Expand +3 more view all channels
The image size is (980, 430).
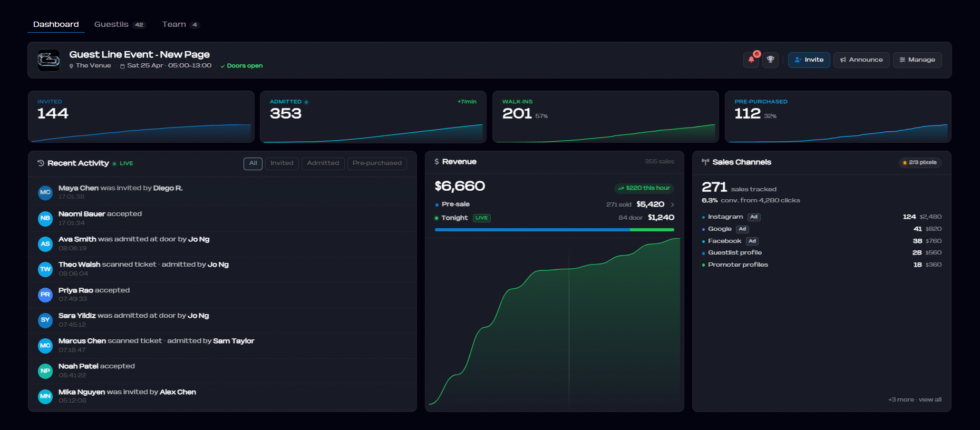point(915,399)
